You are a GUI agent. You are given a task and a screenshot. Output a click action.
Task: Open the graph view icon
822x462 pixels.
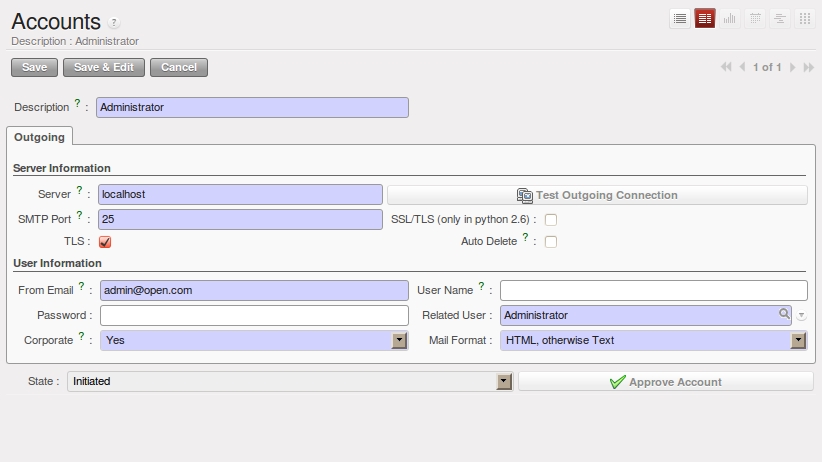click(730, 19)
